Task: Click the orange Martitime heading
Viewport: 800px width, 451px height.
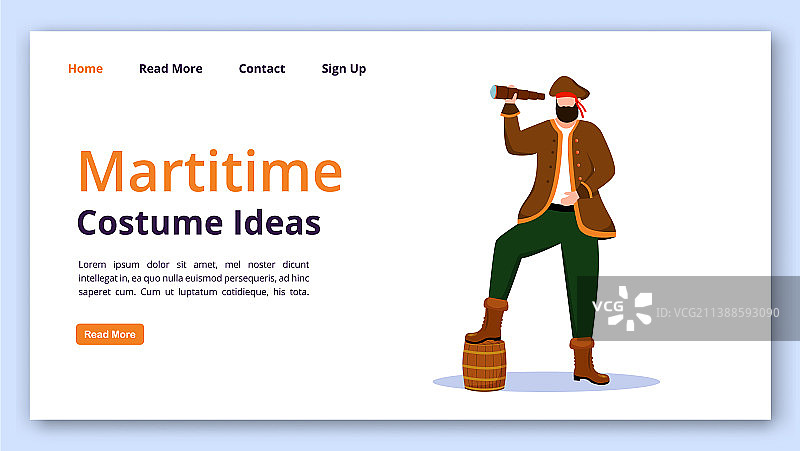Action: point(210,172)
